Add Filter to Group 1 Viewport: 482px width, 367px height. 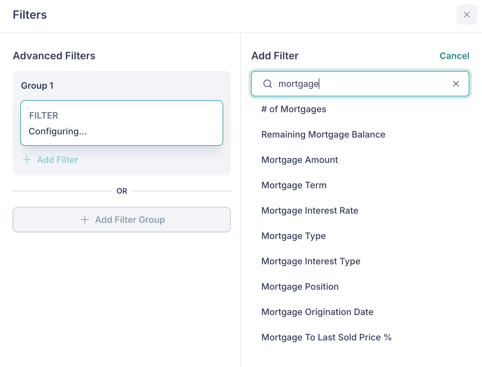(x=50, y=160)
